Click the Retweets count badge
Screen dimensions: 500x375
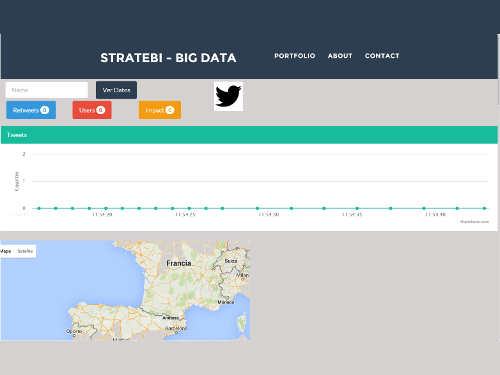pos(45,110)
